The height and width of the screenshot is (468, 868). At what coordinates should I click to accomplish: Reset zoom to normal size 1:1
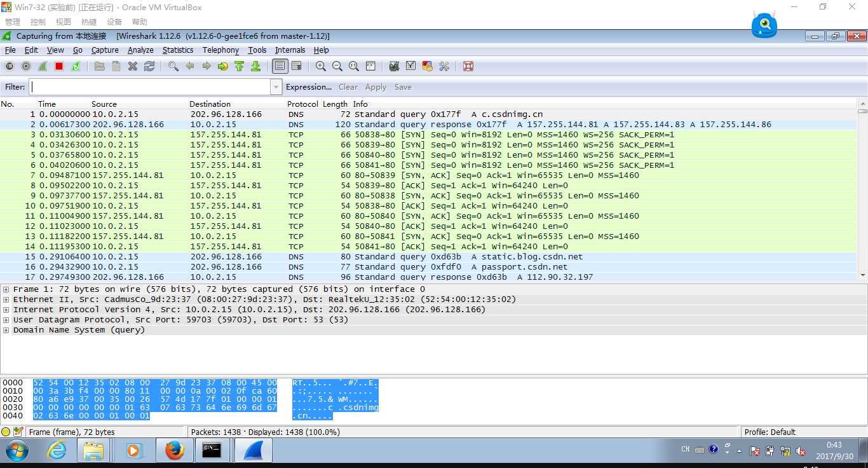(x=354, y=66)
